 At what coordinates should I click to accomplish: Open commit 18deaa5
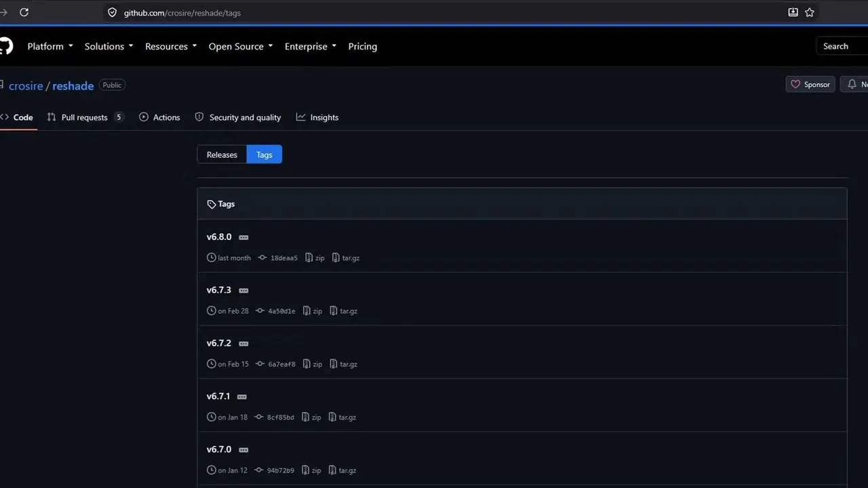[x=278, y=258]
